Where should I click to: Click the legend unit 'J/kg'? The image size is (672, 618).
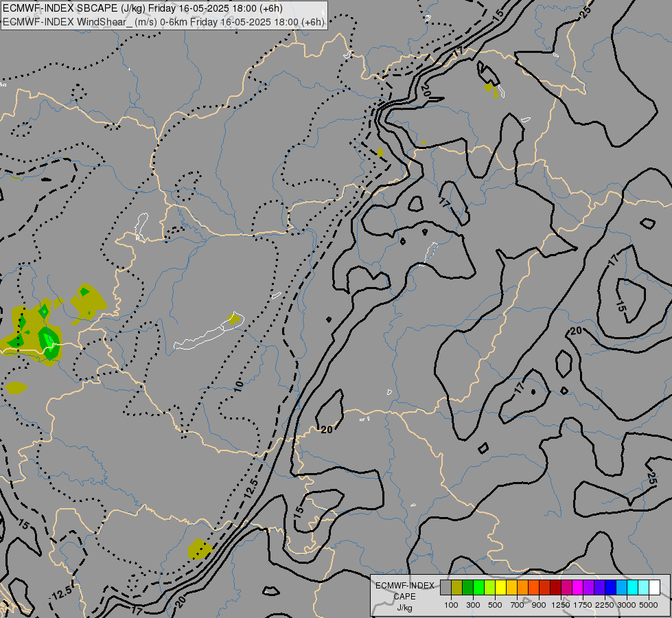pos(404,608)
